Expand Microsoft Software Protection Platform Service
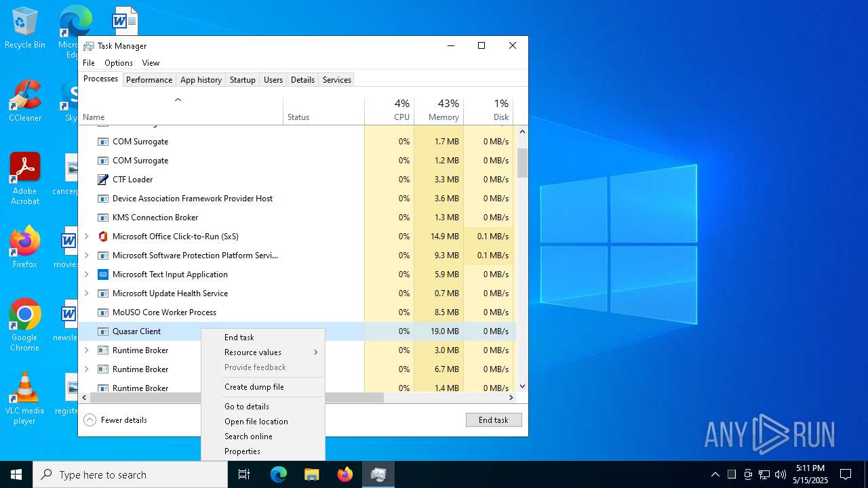This screenshot has height=488, width=868. [86, 256]
